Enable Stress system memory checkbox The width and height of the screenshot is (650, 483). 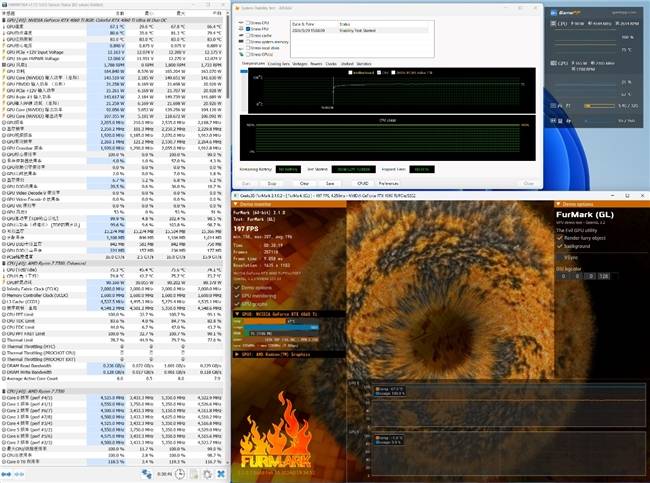click(x=248, y=41)
